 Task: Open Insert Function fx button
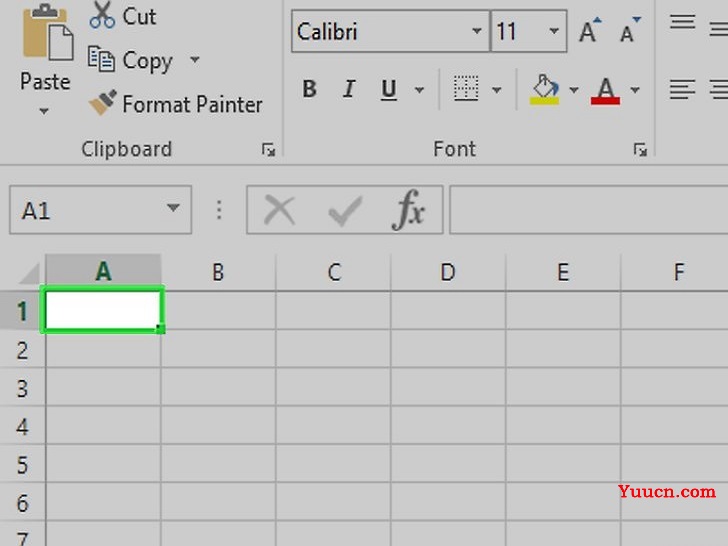click(x=409, y=210)
